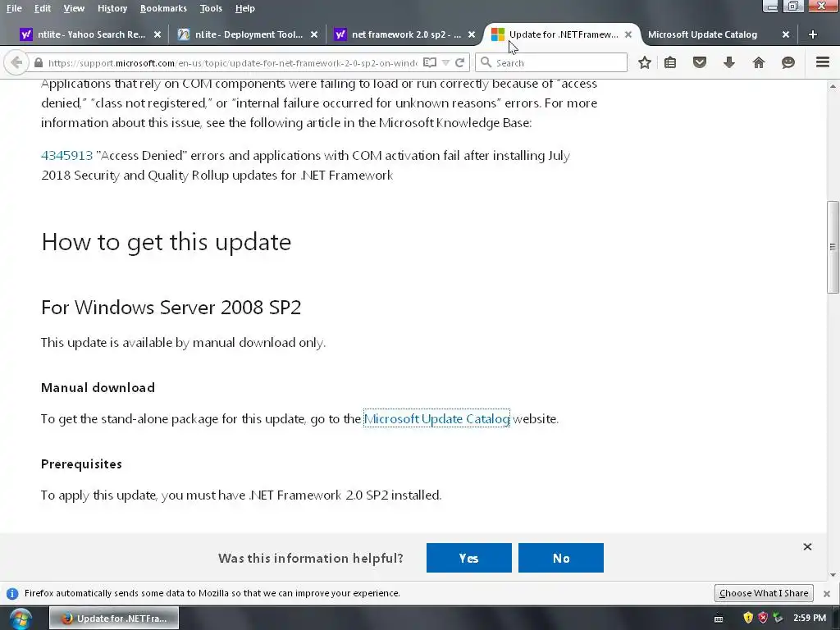Click the Manual download heading

[98, 388]
